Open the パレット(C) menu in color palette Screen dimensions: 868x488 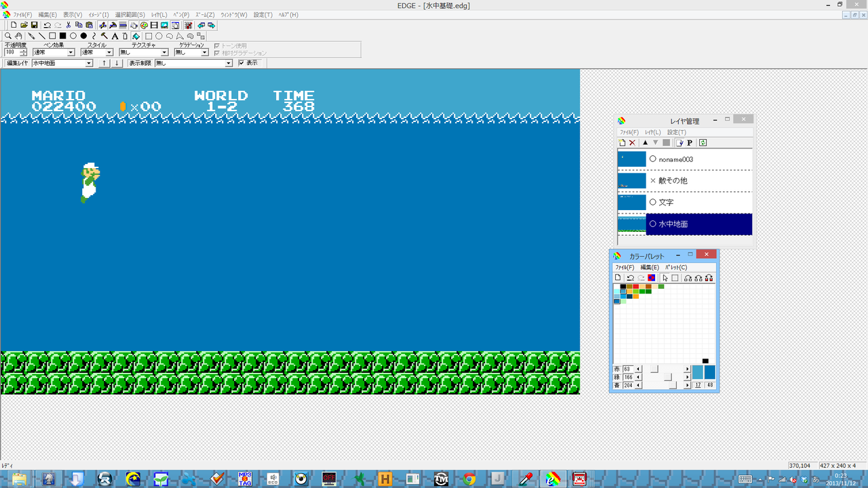676,268
